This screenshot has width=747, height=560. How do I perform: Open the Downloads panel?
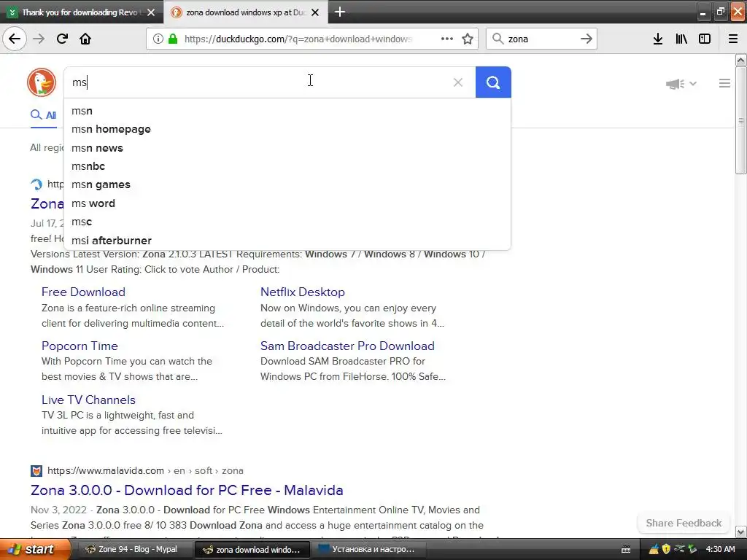pyautogui.click(x=658, y=39)
